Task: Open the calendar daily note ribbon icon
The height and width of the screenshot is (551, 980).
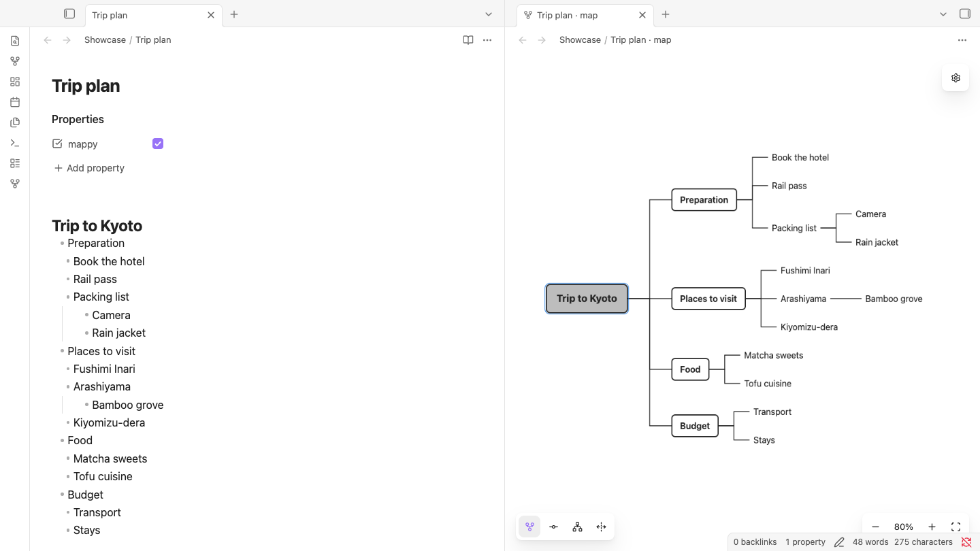Action: (15, 102)
